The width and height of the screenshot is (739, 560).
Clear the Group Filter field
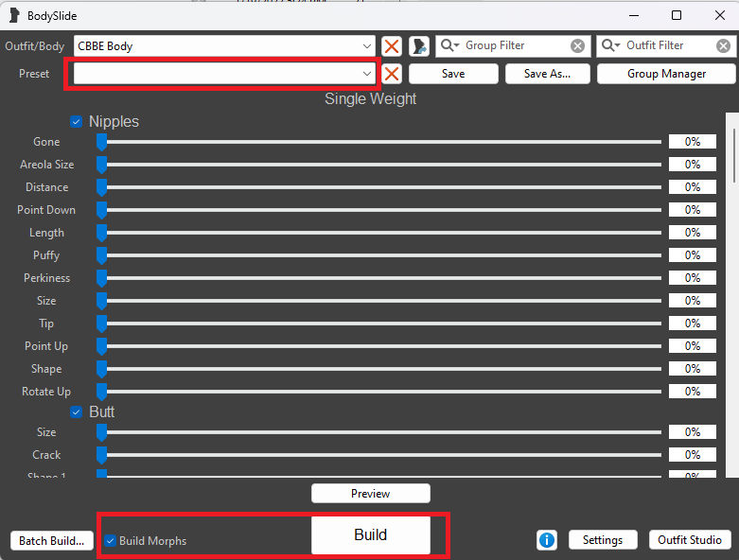[577, 45]
